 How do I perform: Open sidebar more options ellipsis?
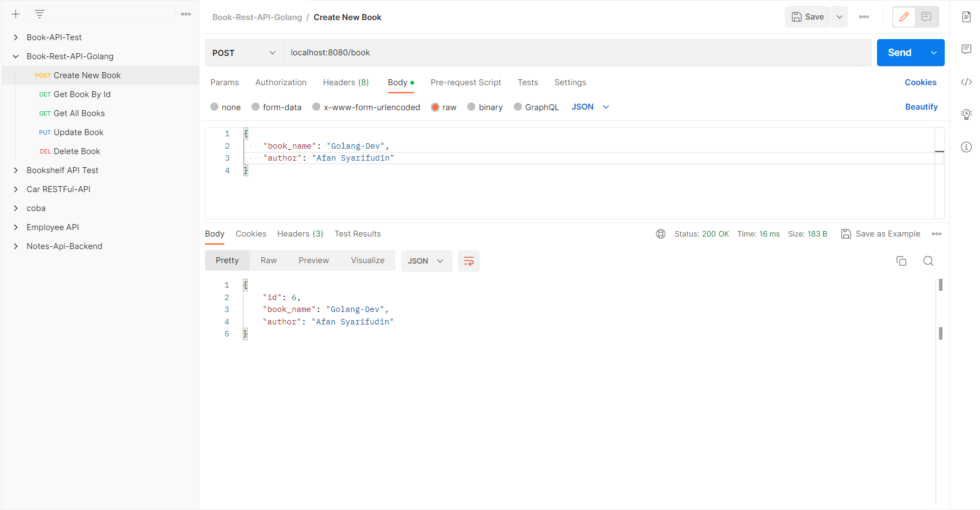pyautogui.click(x=186, y=14)
